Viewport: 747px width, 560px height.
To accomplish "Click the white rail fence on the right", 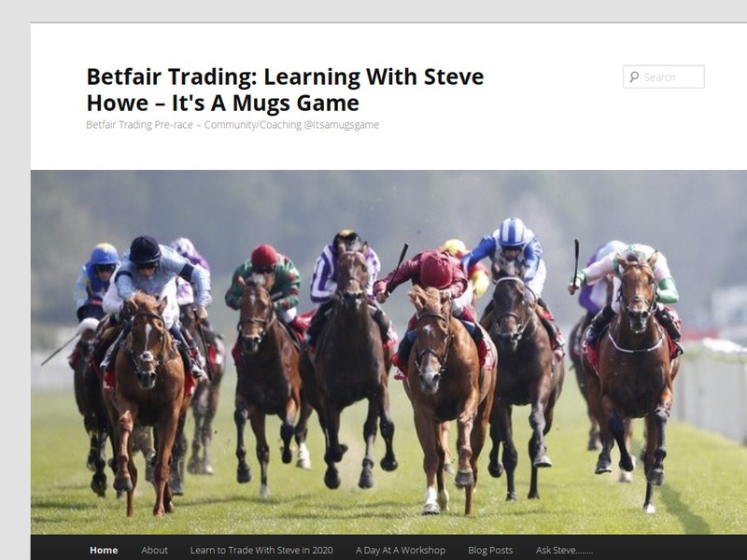I will (712, 390).
